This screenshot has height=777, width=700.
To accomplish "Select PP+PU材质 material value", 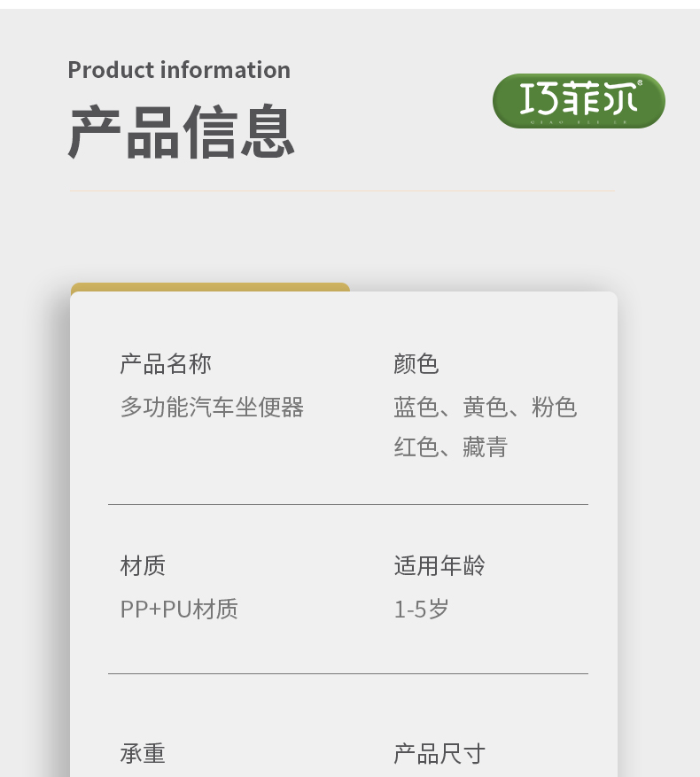I will (179, 609).
